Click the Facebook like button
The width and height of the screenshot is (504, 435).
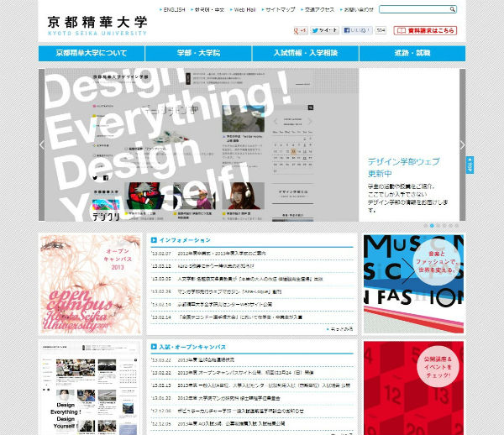tap(357, 30)
